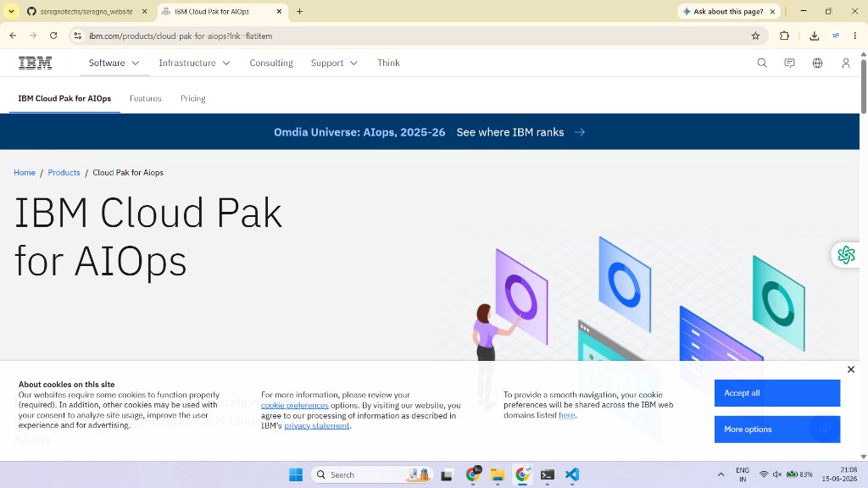The height and width of the screenshot is (488, 868).
Task: Open the Windows Start menu
Action: [x=296, y=474]
